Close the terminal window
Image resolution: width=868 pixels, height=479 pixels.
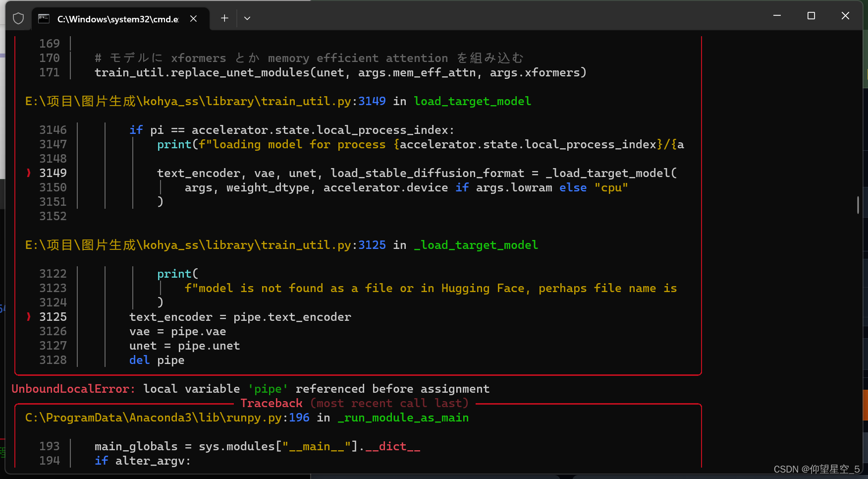pos(845,15)
